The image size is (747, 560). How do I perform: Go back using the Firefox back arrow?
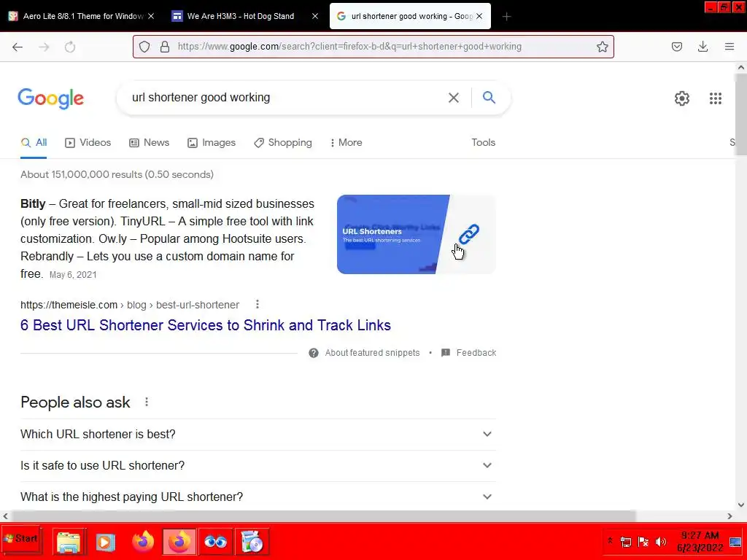point(18,47)
